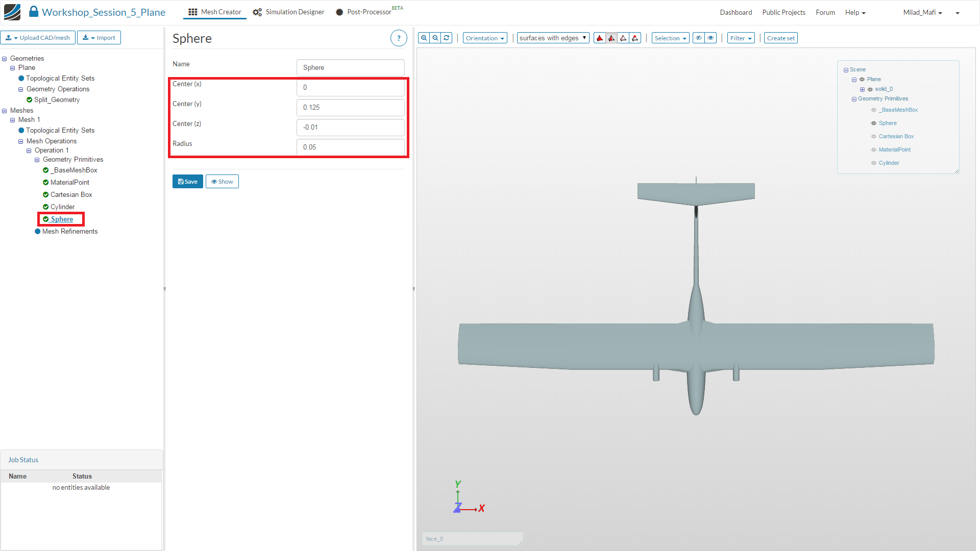Select Mesh Refinements in the tree

(70, 231)
